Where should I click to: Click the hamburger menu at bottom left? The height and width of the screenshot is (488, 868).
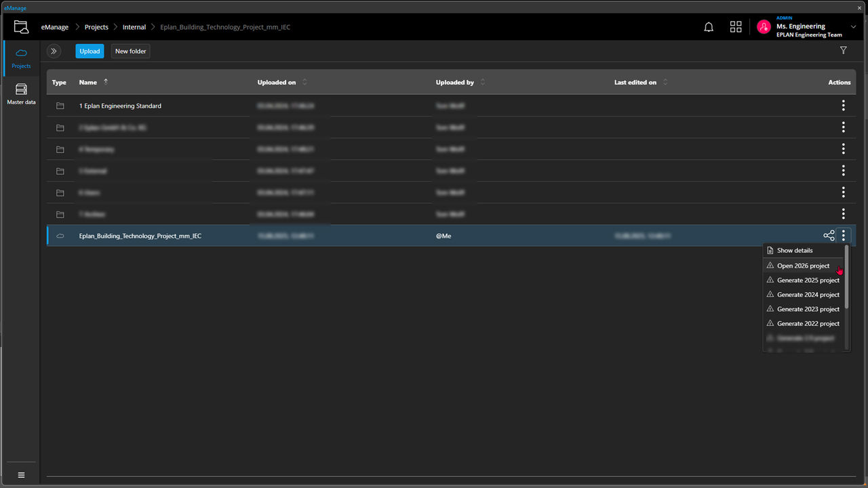coord(21,475)
